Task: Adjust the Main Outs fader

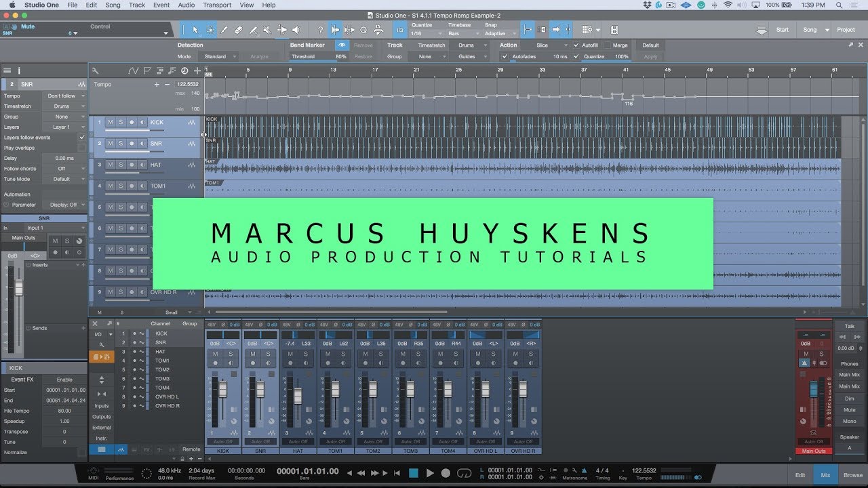Action: 814,390
